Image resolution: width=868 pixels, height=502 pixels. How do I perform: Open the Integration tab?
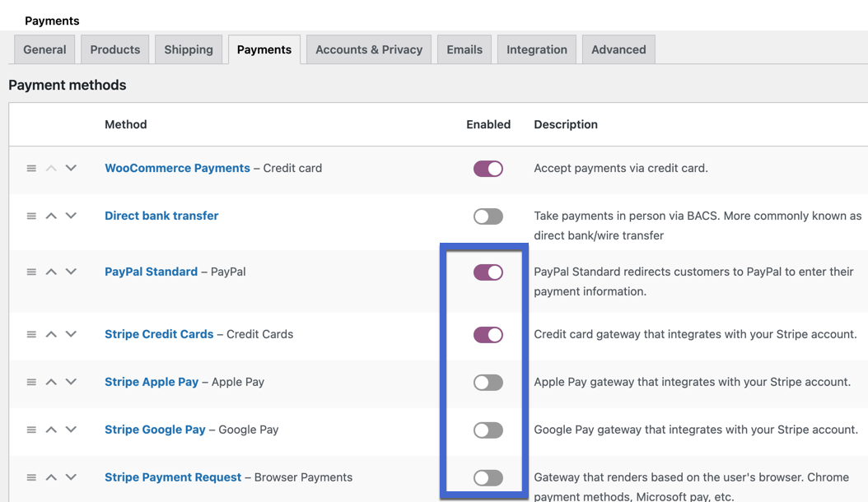tap(537, 50)
